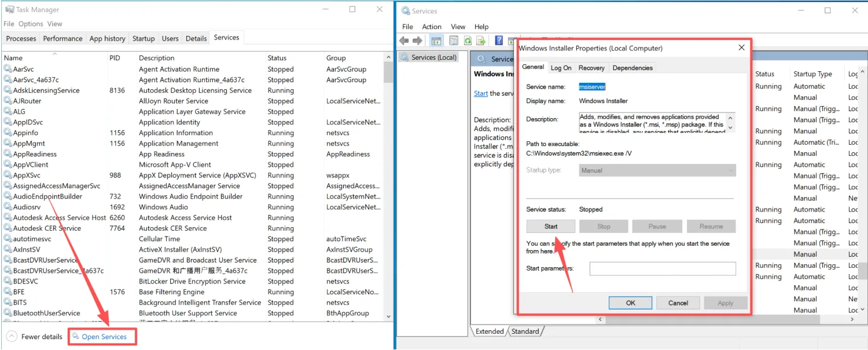The width and height of the screenshot is (868, 350).
Task: Sort services list by Status column header
Action: (x=277, y=58)
